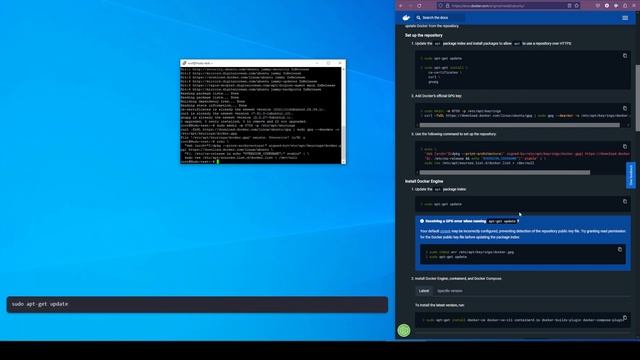Focus the "Search the docs" field

440,18
